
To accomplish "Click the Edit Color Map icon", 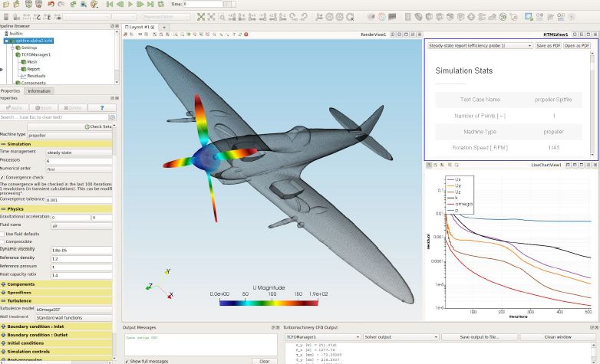I will 16,16.
